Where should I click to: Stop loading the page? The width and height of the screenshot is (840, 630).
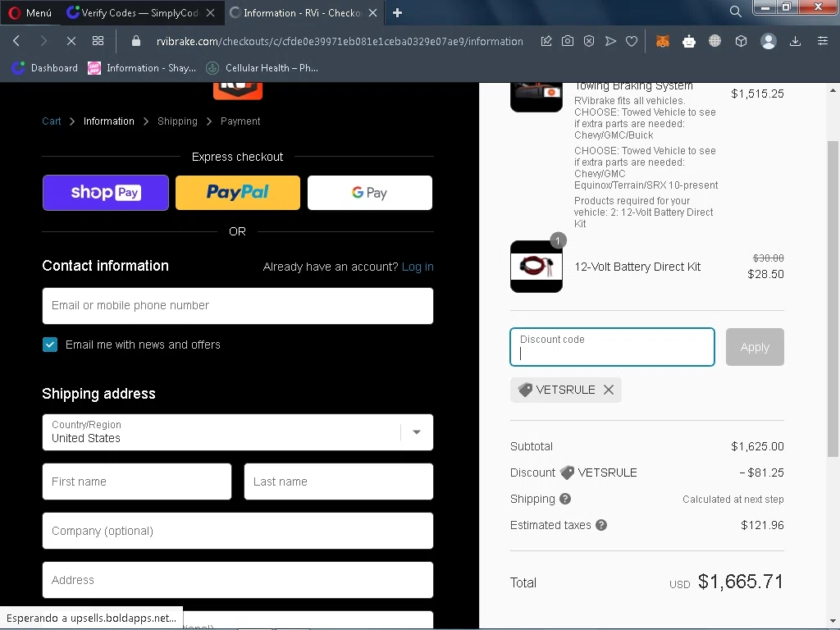71,41
